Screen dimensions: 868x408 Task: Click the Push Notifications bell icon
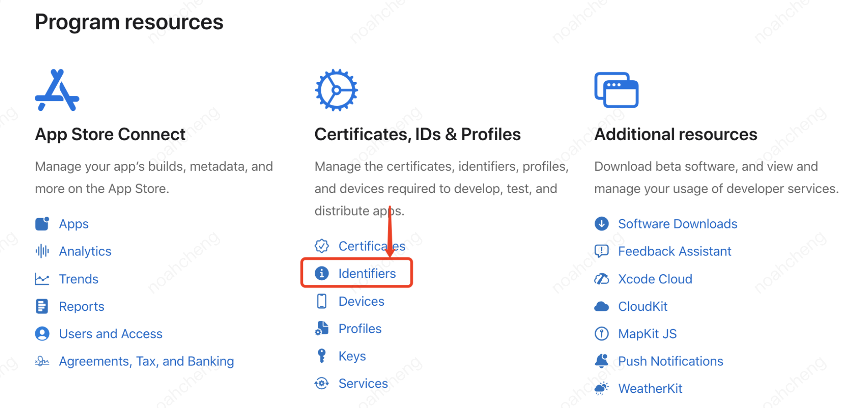click(x=602, y=361)
